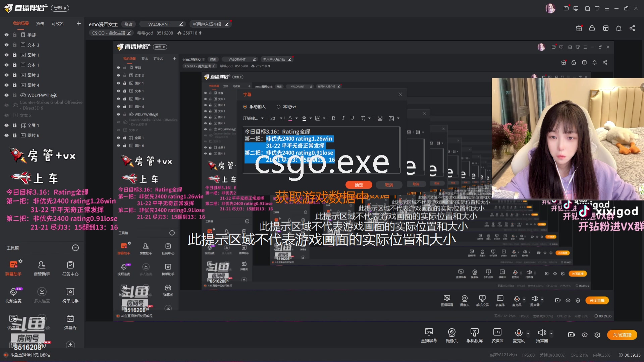Click the record video icon beside 关闭直播 in the outermost window
This screenshot has height=362, width=644.
pos(572,335)
